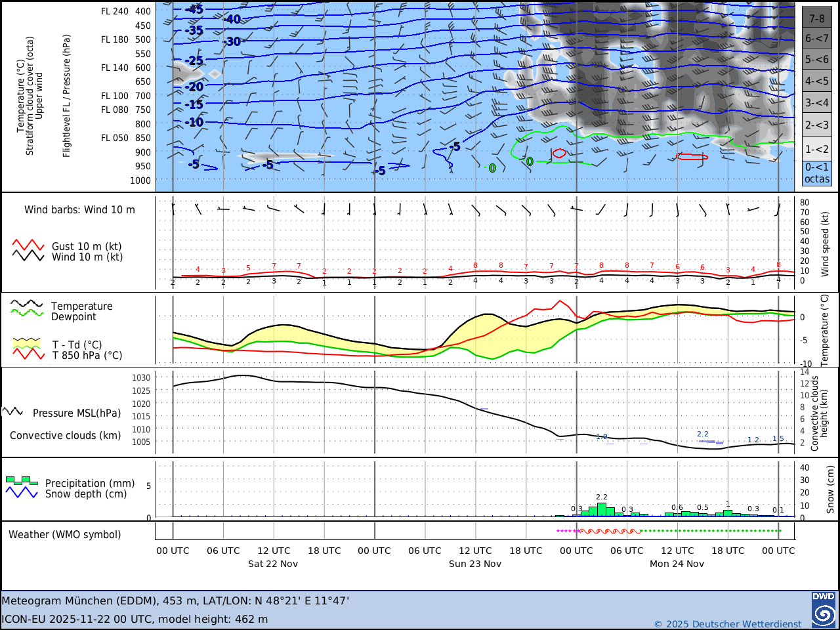Click the 12 UTC label above Sat 22 Nov
840x630 pixels.
[274, 551]
